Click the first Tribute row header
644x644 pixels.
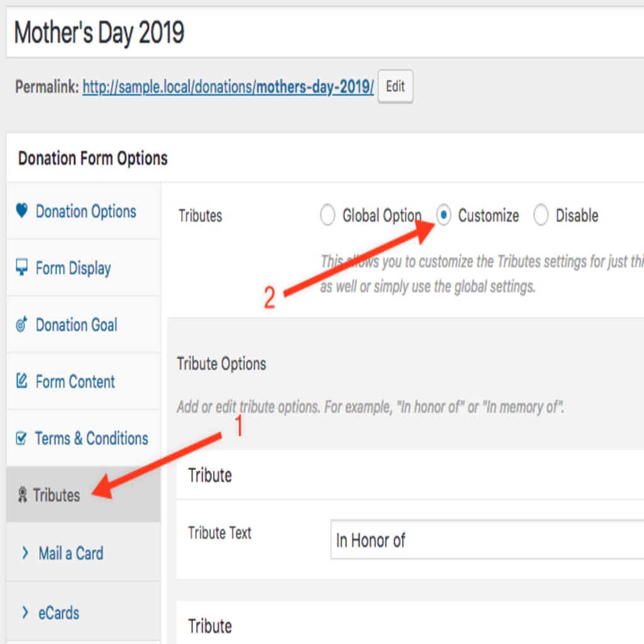click(410, 475)
